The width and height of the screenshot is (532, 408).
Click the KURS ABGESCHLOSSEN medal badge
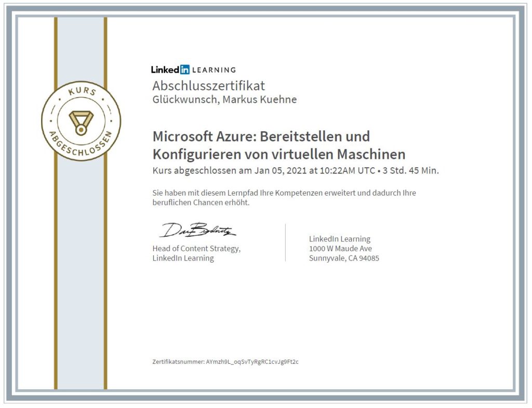click(81, 121)
